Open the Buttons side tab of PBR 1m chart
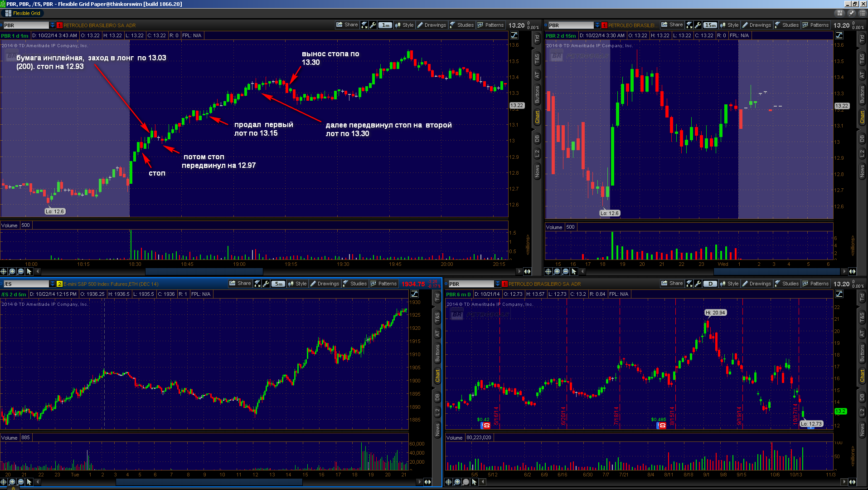This screenshot has width=868, height=490. 537,94
